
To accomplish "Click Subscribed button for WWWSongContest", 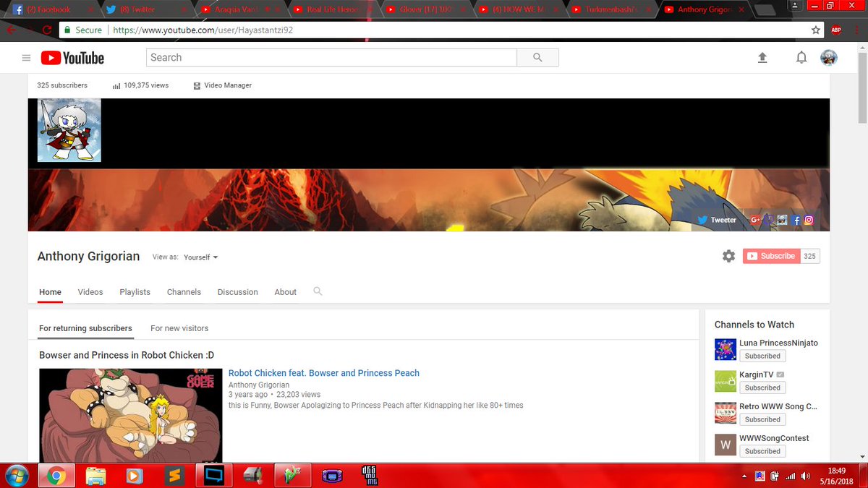I will pos(762,451).
